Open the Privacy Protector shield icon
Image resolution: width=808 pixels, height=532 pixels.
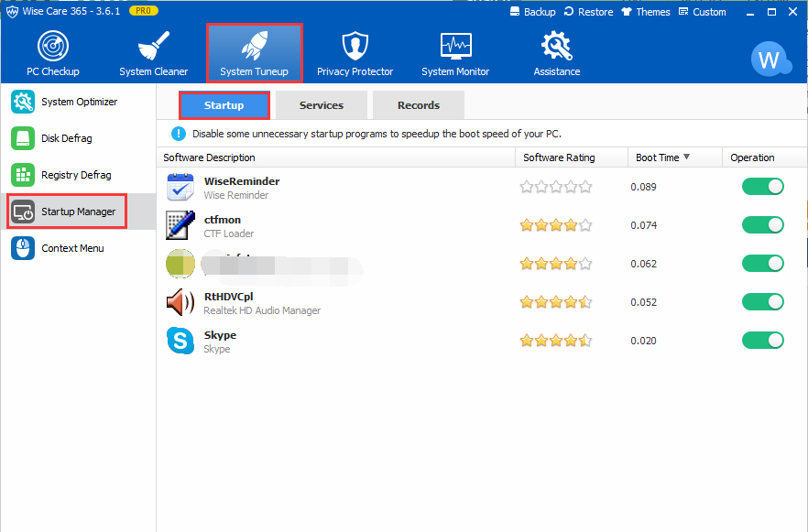pos(355,45)
